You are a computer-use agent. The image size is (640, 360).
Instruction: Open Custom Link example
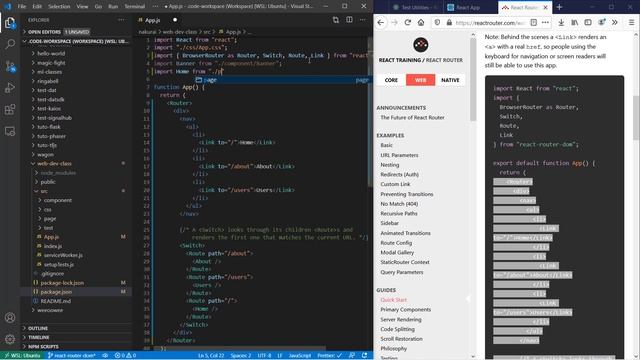[395, 184]
